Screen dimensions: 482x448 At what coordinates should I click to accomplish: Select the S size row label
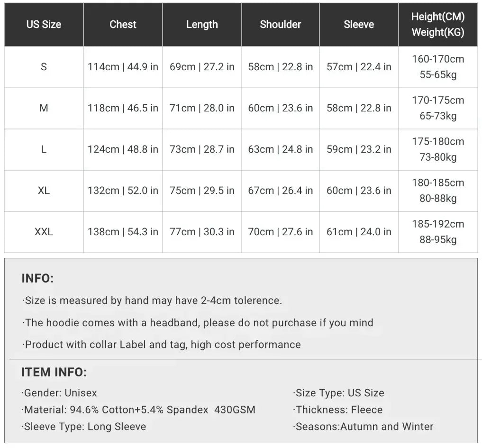(x=44, y=67)
